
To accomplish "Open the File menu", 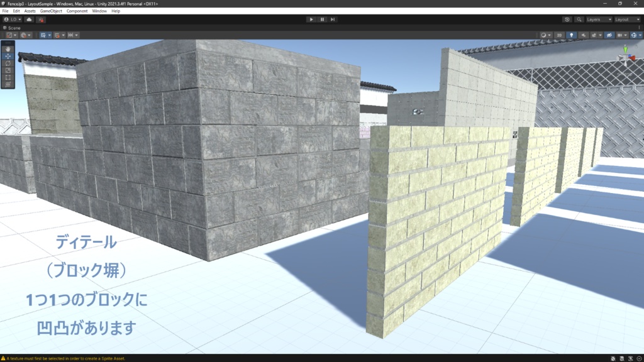I will [5, 11].
